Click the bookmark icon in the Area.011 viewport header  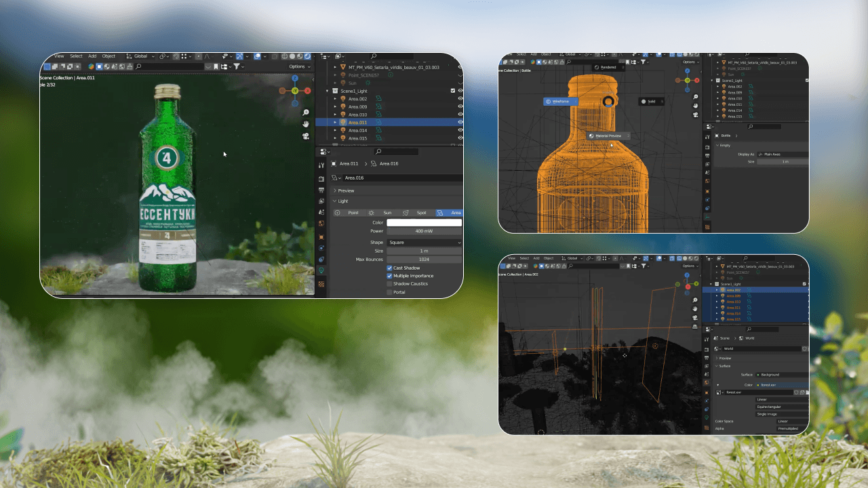pyautogui.click(x=216, y=66)
